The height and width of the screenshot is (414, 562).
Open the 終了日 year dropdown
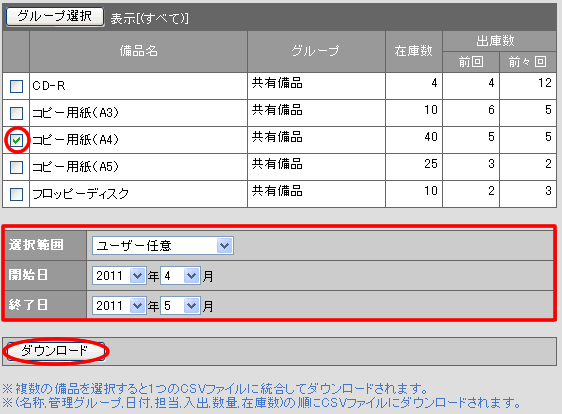(x=119, y=306)
